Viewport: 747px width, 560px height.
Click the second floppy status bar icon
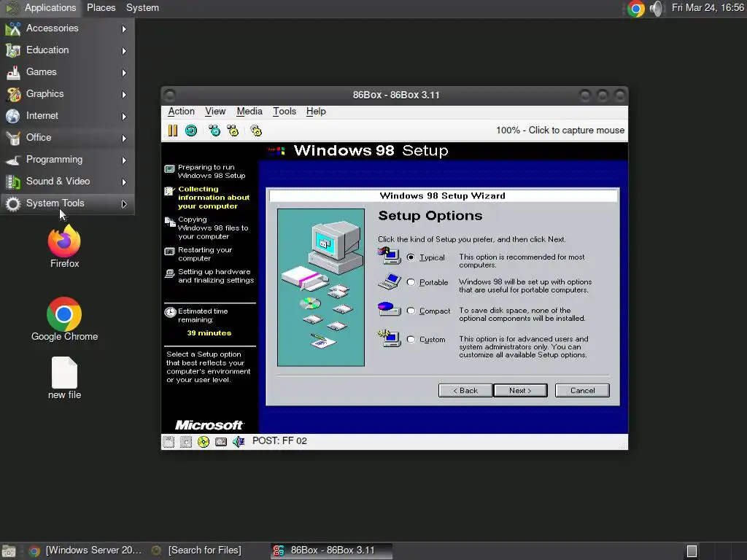(186, 441)
